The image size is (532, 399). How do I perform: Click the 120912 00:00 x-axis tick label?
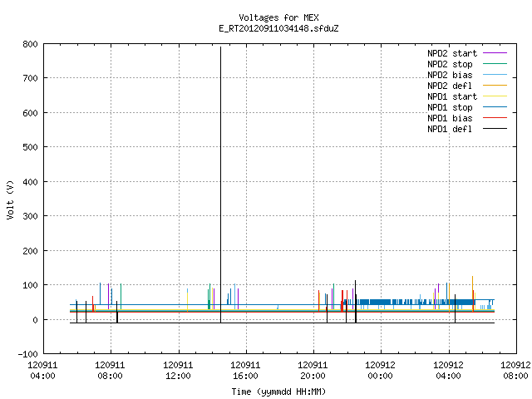[380, 371]
